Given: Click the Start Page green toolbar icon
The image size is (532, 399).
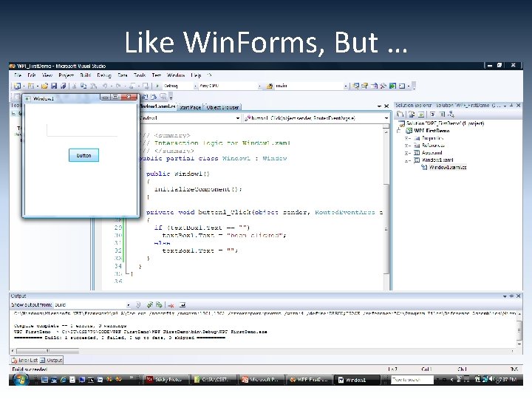Looking at the screenshot, I should pos(392,86).
